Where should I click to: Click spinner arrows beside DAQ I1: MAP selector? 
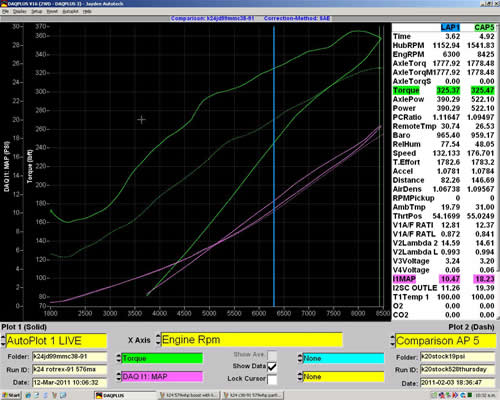pyautogui.click(x=119, y=377)
